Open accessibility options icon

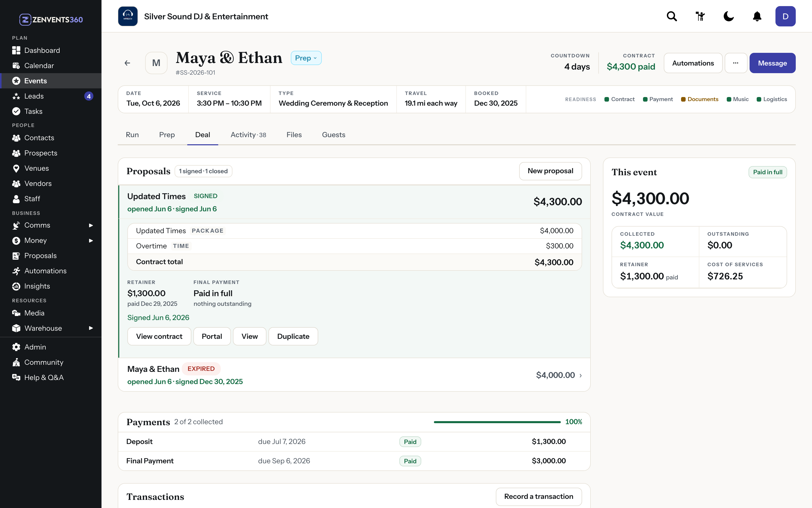point(700,16)
